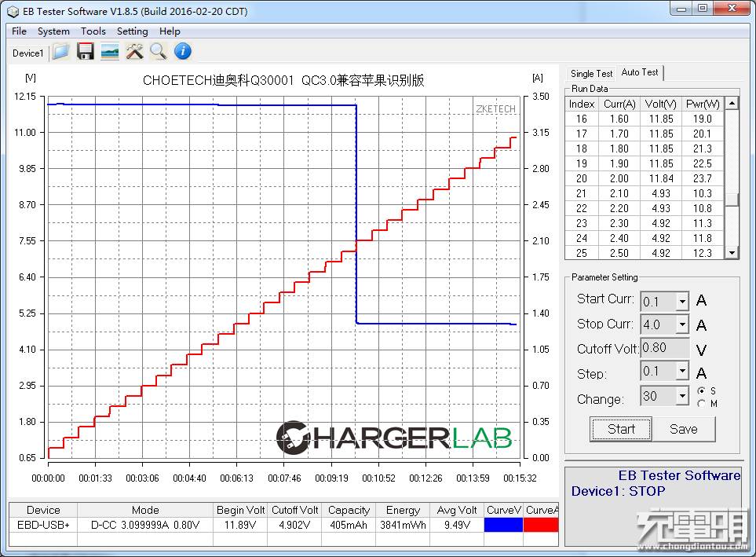Image resolution: width=756 pixels, height=557 pixels.
Task: Click the screenshot picture toolbar icon
Action: coord(110,51)
